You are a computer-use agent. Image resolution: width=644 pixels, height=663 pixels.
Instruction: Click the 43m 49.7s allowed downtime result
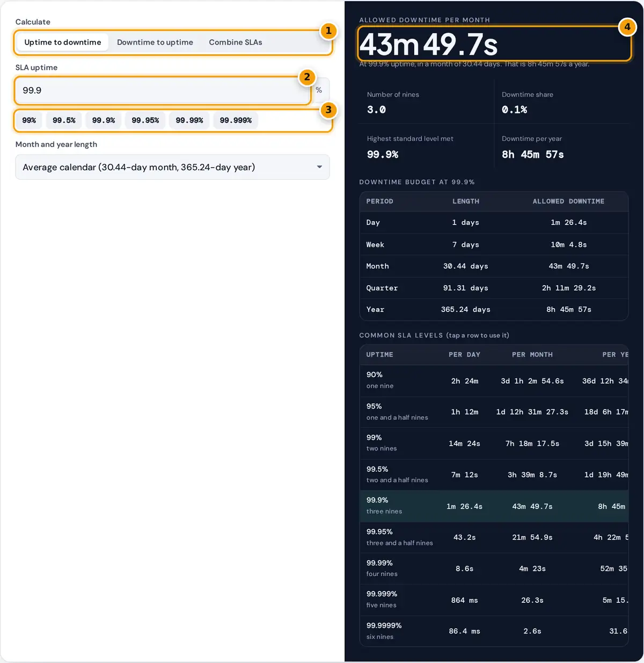(429, 44)
